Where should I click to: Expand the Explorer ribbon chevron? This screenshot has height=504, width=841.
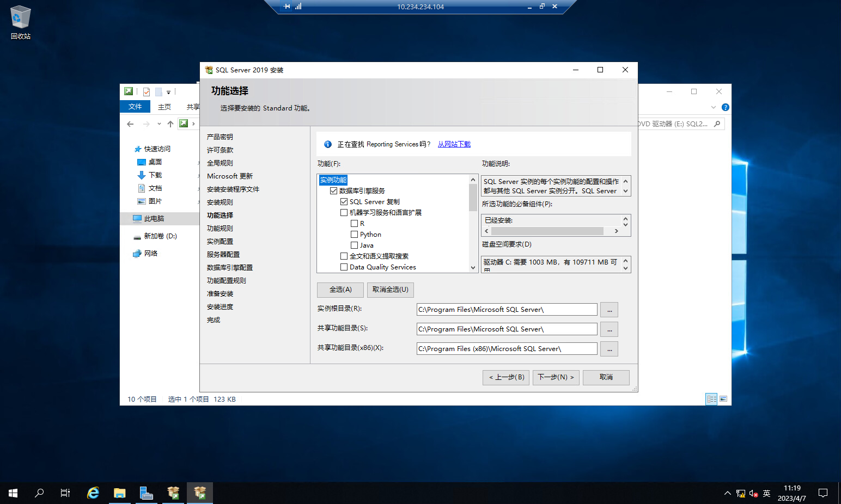[x=714, y=107]
